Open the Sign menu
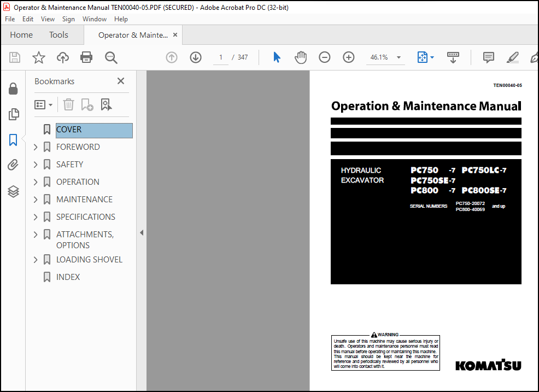The image size is (539, 392). click(x=68, y=19)
